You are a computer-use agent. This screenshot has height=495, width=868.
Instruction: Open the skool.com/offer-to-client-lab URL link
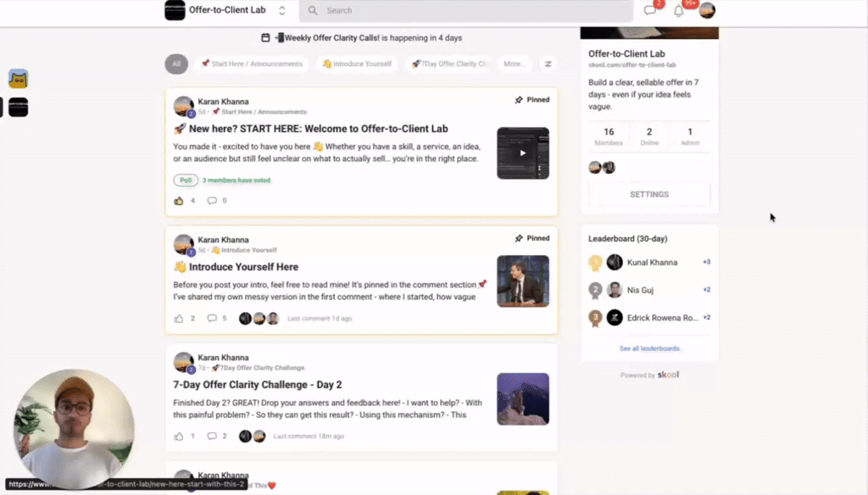[x=632, y=64]
